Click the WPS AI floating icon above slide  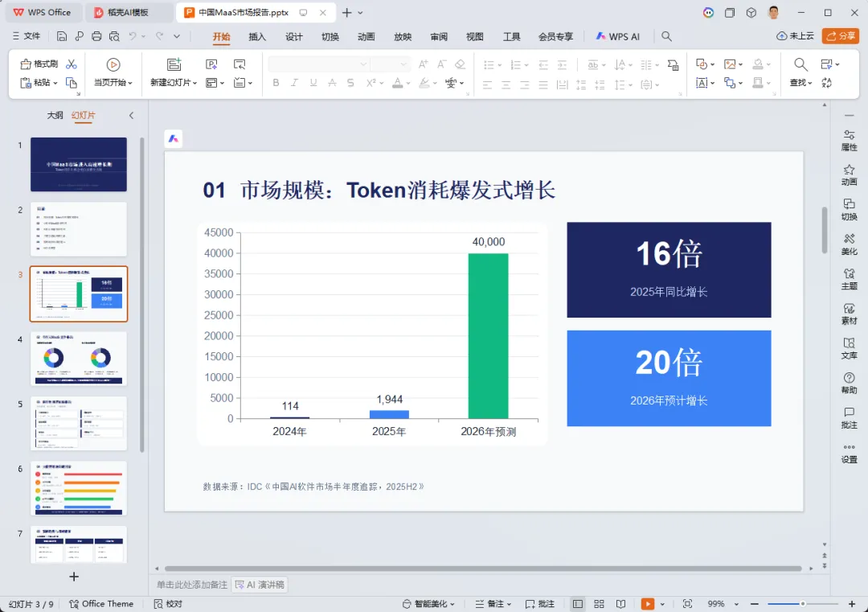pos(174,138)
